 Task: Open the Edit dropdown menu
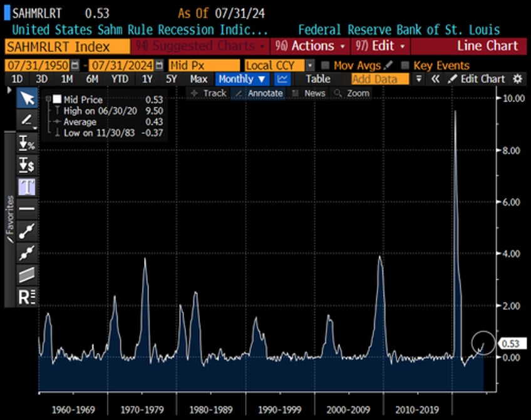tap(380, 46)
